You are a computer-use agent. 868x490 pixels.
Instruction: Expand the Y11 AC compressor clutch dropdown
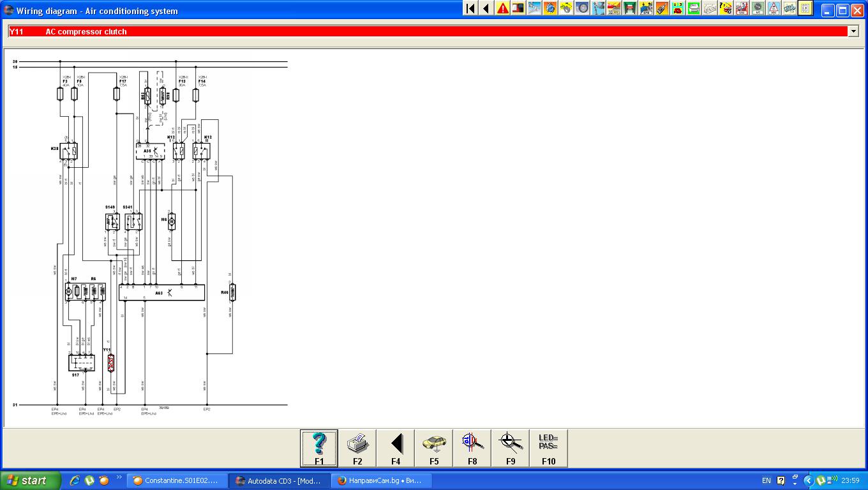click(x=853, y=31)
